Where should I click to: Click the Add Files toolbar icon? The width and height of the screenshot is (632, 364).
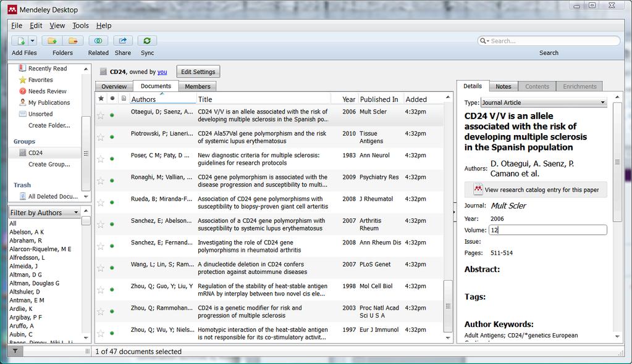[20, 41]
